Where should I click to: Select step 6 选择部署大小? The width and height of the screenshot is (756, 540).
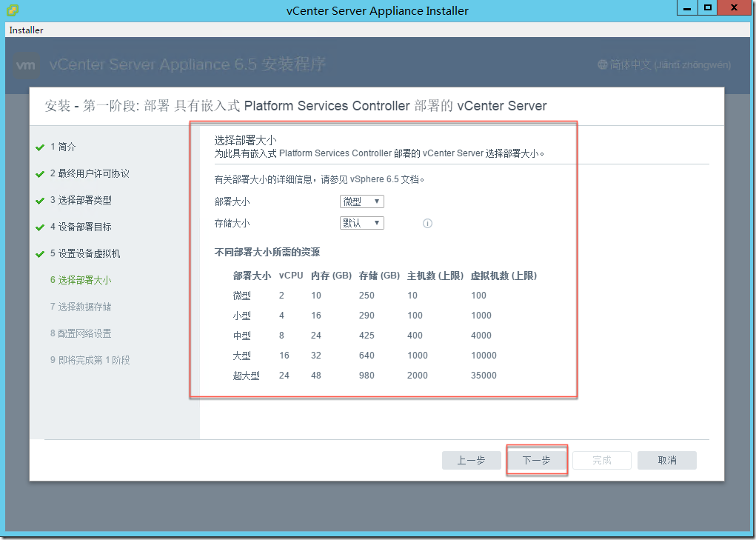[x=81, y=280]
